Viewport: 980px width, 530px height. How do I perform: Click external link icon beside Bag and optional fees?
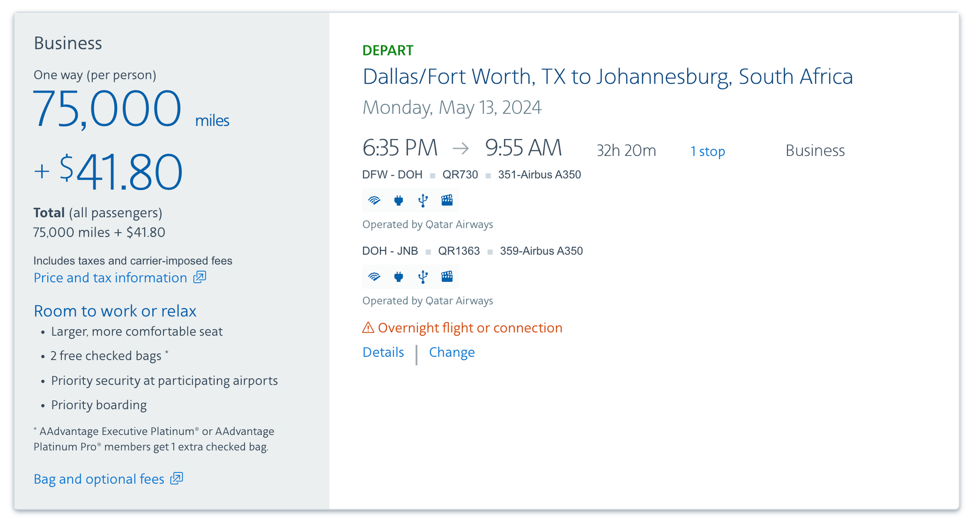pyautogui.click(x=177, y=478)
